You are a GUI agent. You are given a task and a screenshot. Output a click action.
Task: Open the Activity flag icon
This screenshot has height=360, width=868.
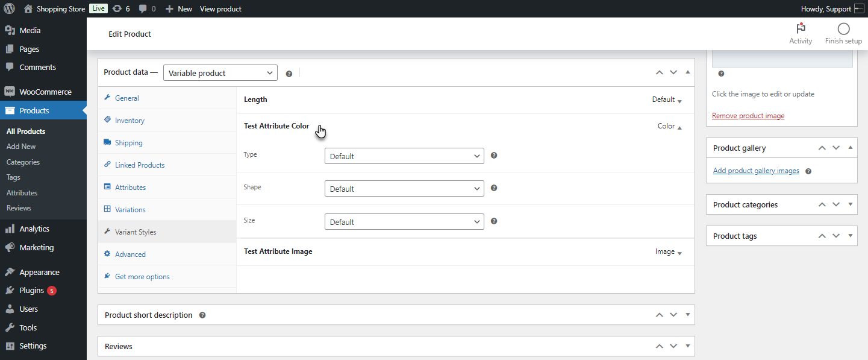[x=801, y=29]
